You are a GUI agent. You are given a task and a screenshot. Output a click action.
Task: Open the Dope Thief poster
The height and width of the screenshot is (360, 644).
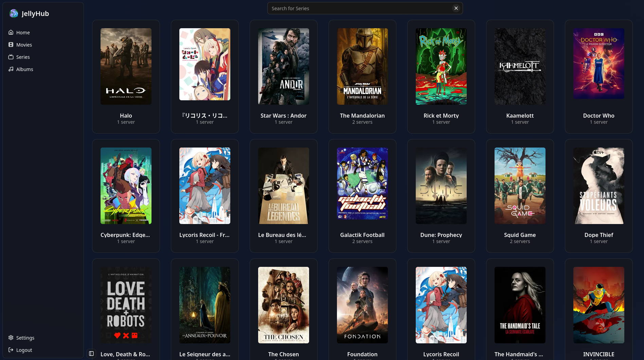click(599, 186)
